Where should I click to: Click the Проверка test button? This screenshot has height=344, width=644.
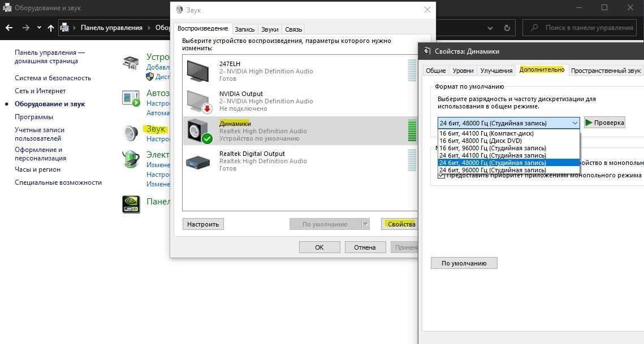[x=604, y=123]
